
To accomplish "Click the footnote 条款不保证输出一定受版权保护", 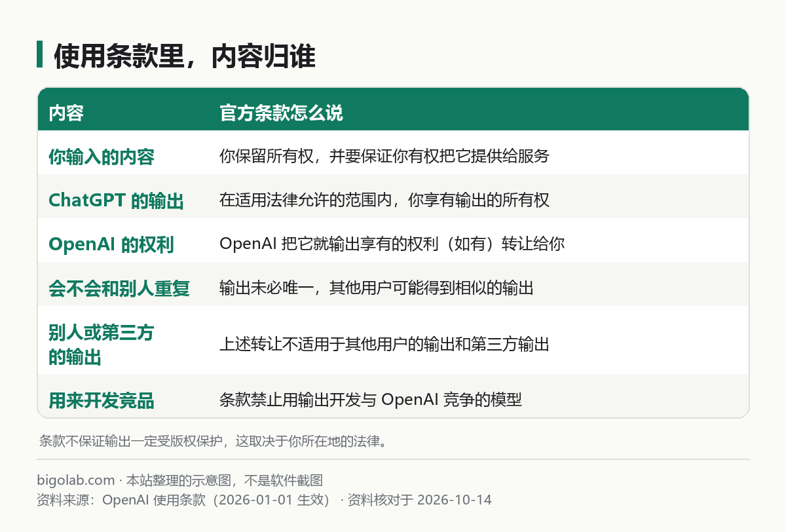I will coord(214,440).
